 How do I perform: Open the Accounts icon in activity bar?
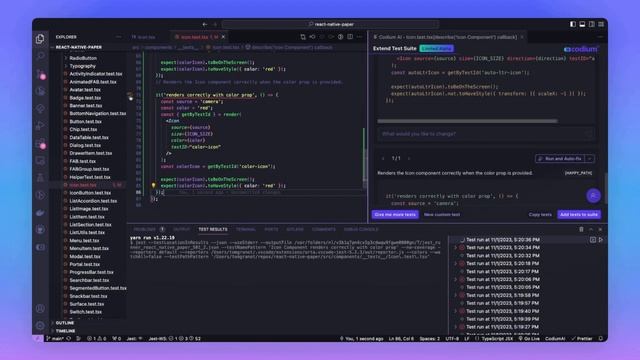point(40,309)
